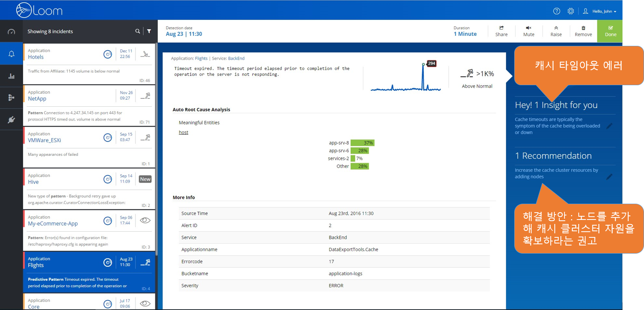Toggle the eye icon on My-eCommerce-App
The height and width of the screenshot is (310, 644).
tap(145, 220)
